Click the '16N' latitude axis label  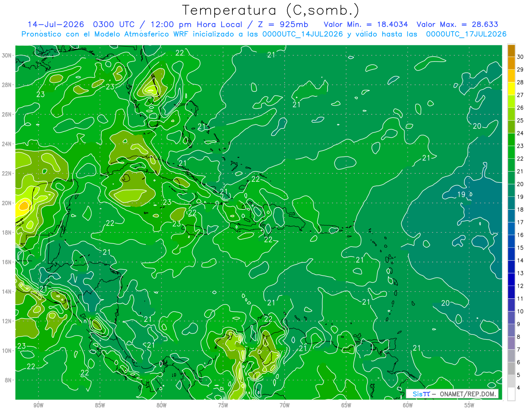[7, 262]
